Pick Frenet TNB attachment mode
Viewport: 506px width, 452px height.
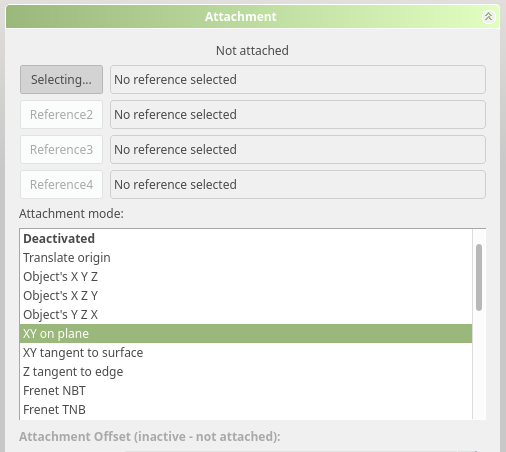click(246, 410)
